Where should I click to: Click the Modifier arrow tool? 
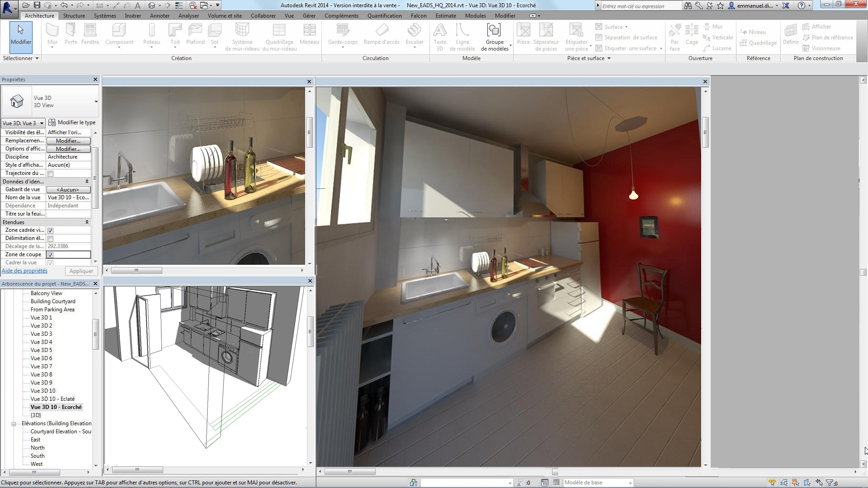21,34
